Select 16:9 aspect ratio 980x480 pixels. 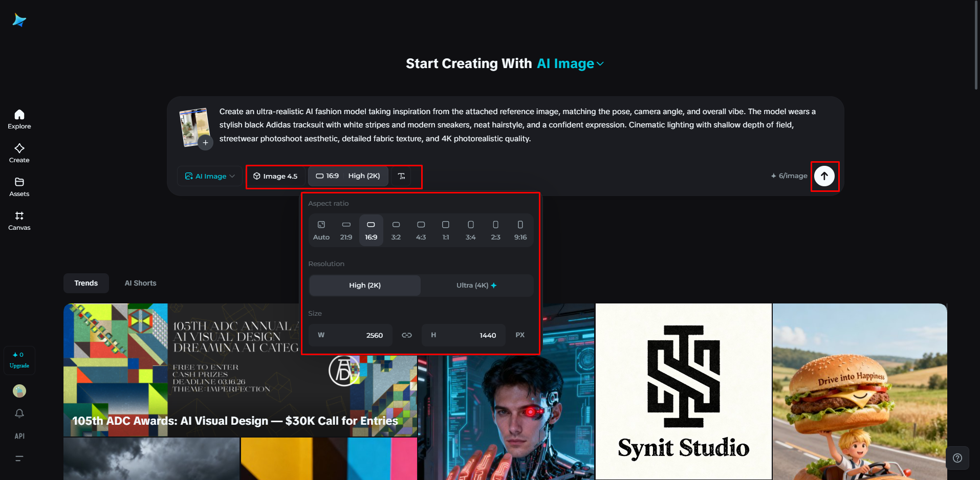[x=371, y=230]
